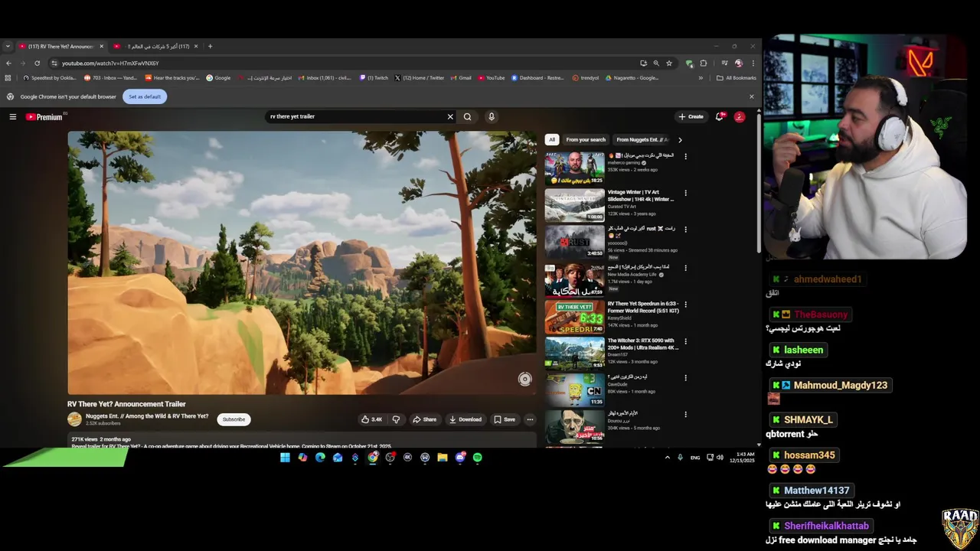Open options for The Witcher 3 RTX 5090 video

click(x=685, y=341)
